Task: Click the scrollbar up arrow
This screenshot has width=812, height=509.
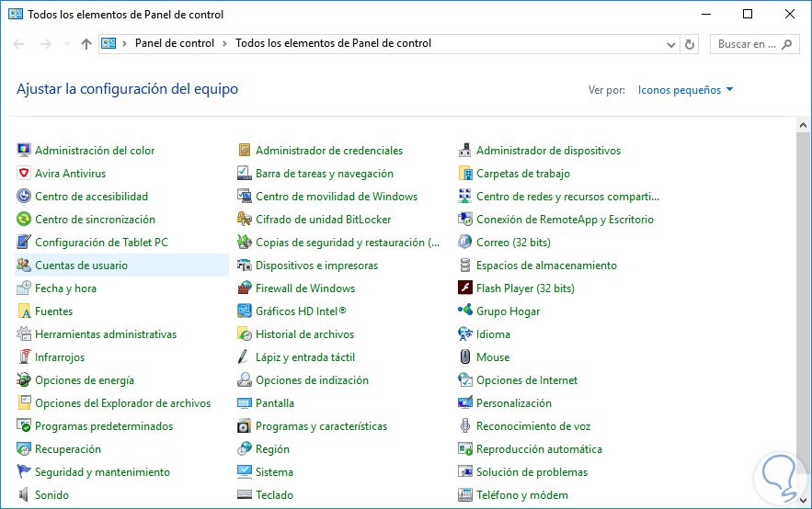Action: (803, 125)
